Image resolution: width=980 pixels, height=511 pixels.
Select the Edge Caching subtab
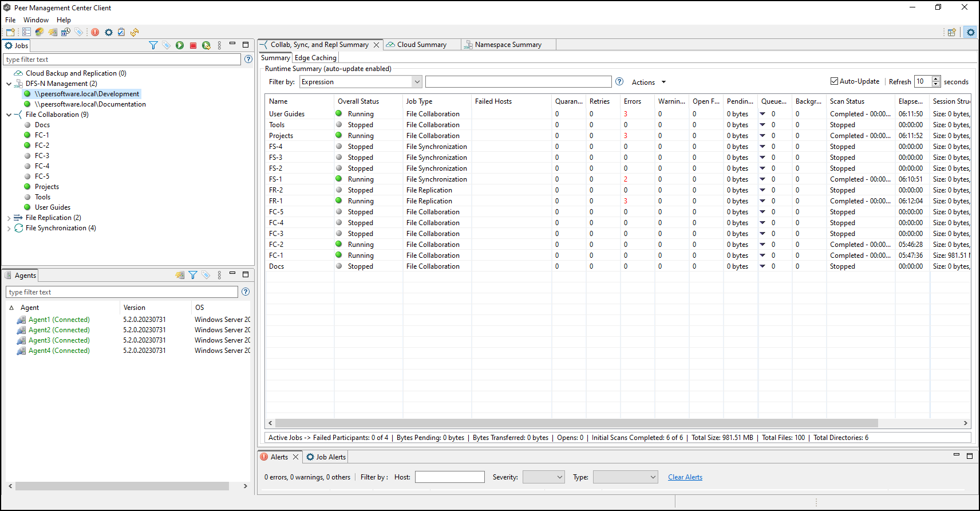315,58
